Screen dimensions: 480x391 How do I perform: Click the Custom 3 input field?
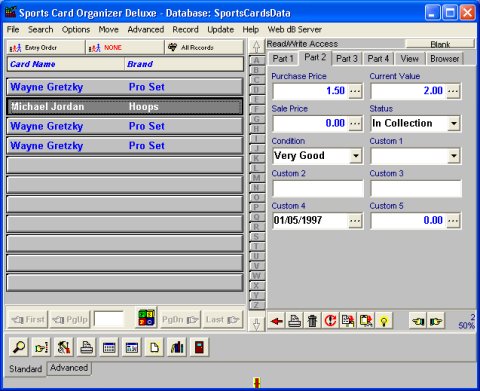click(416, 188)
